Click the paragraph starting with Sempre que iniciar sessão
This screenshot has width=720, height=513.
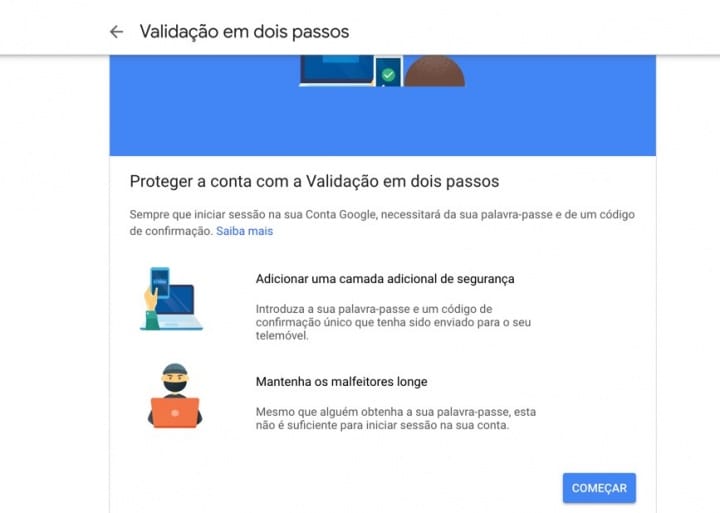382,223
